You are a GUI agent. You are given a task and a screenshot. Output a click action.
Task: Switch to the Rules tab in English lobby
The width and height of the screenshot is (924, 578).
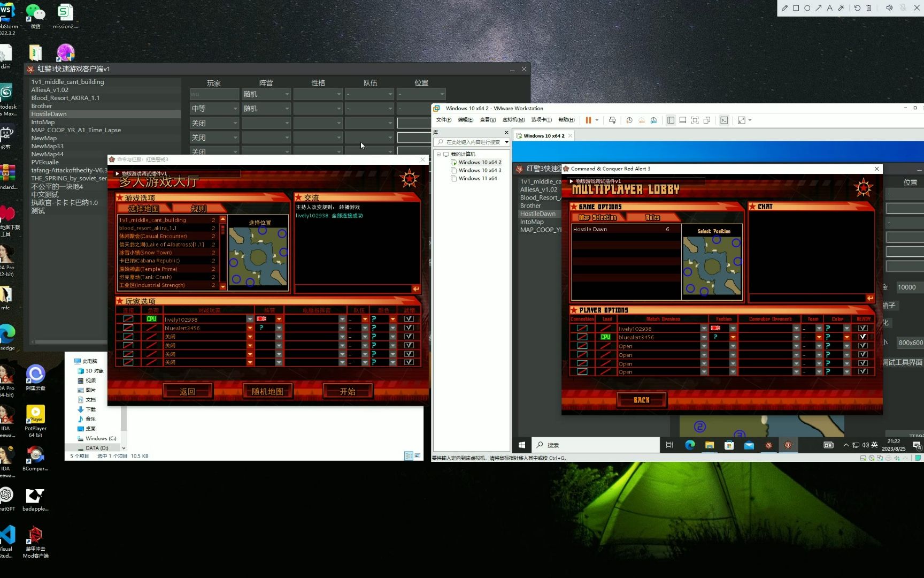[653, 217]
